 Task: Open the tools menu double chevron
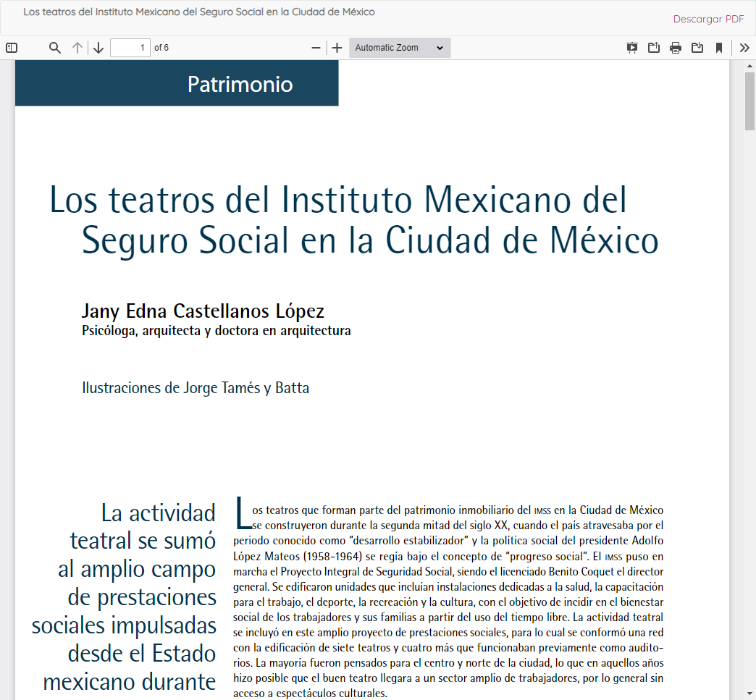point(744,48)
